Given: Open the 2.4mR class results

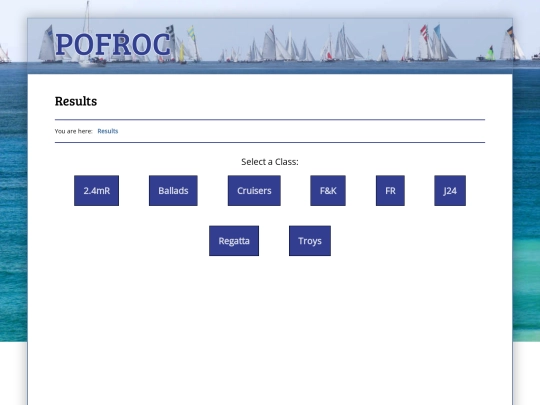Looking at the screenshot, I should pyautogui.click(x=96, y=190).
